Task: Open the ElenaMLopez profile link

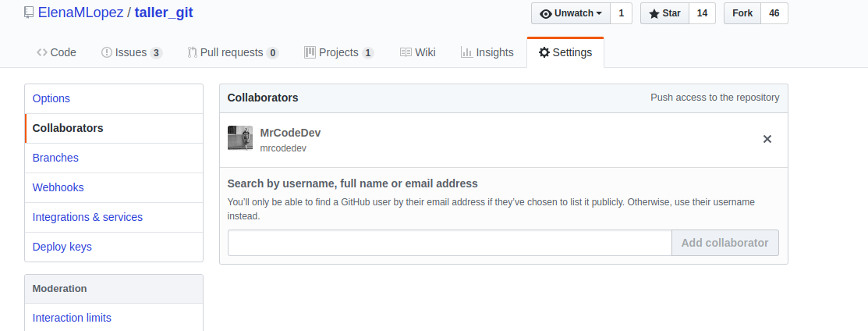Action: coord(81,12)
